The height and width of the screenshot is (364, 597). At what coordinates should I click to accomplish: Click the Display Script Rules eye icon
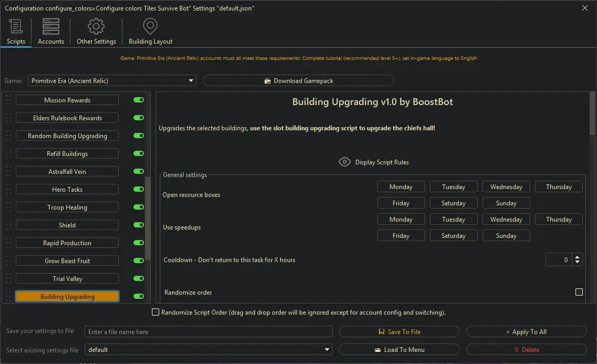(345, 162)
